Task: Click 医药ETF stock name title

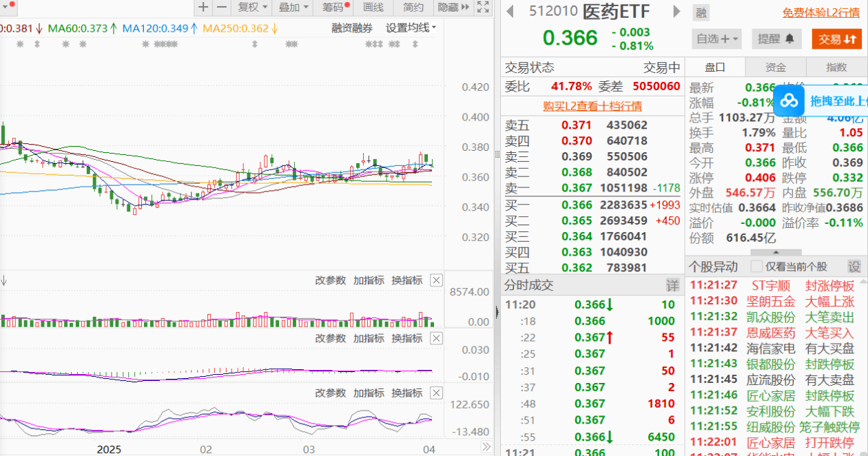Action: click(616, 12)
